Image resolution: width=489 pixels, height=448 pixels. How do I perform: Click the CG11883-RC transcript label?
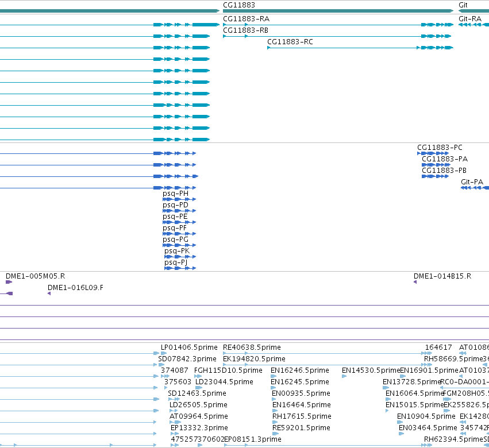(290, 42)
